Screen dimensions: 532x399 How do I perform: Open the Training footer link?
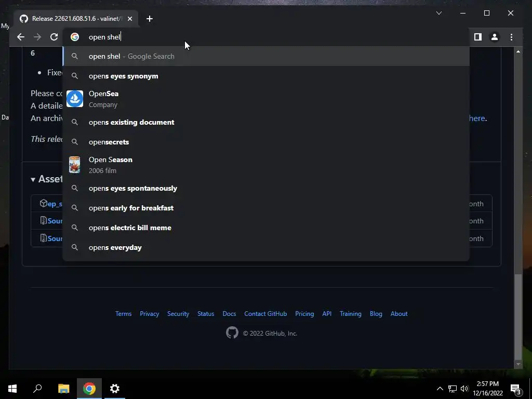coord(351,313)
